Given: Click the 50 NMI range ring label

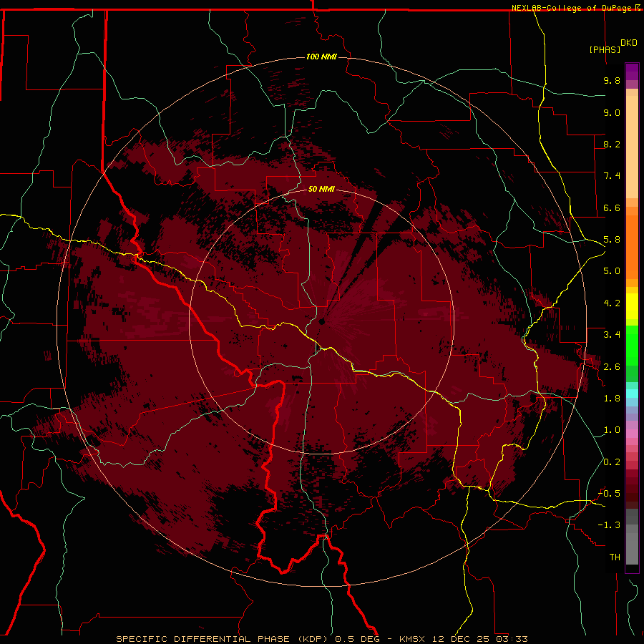Looking at the screenshot, I should pos(321,189).
